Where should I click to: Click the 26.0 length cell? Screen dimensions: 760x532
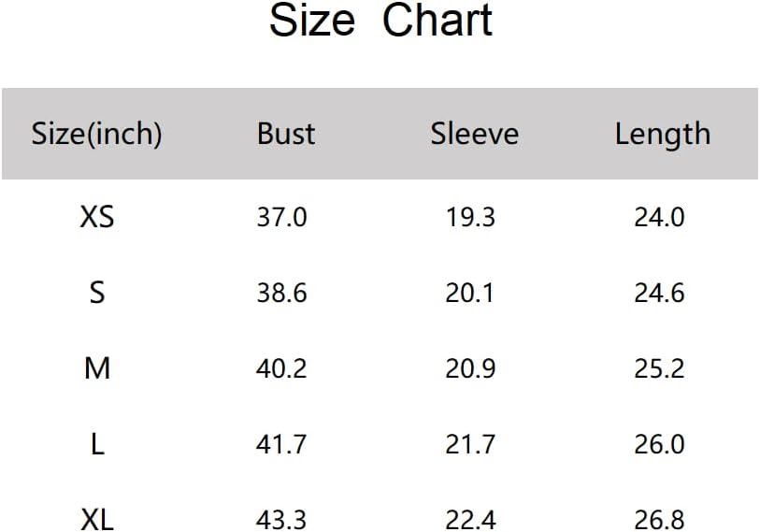coord(659,444)
